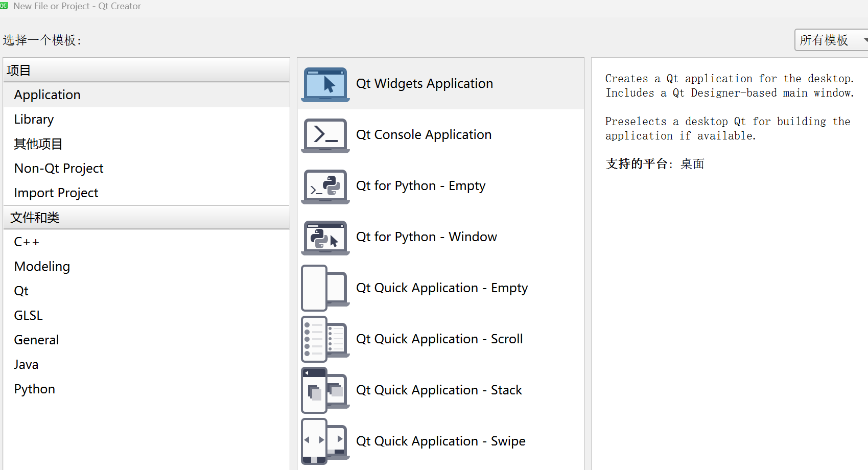Choose Qt for Python - Window label
Screen dimensions: 868x470
[427, 237]
